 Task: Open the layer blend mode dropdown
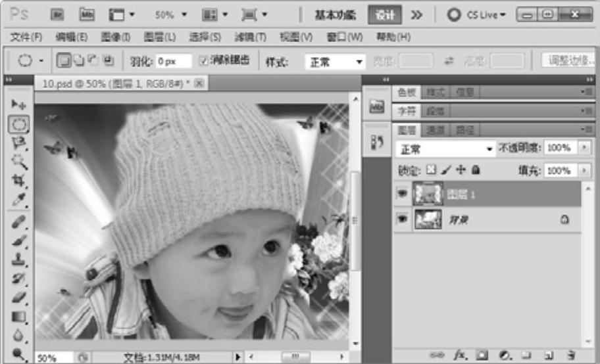[445, 149]
